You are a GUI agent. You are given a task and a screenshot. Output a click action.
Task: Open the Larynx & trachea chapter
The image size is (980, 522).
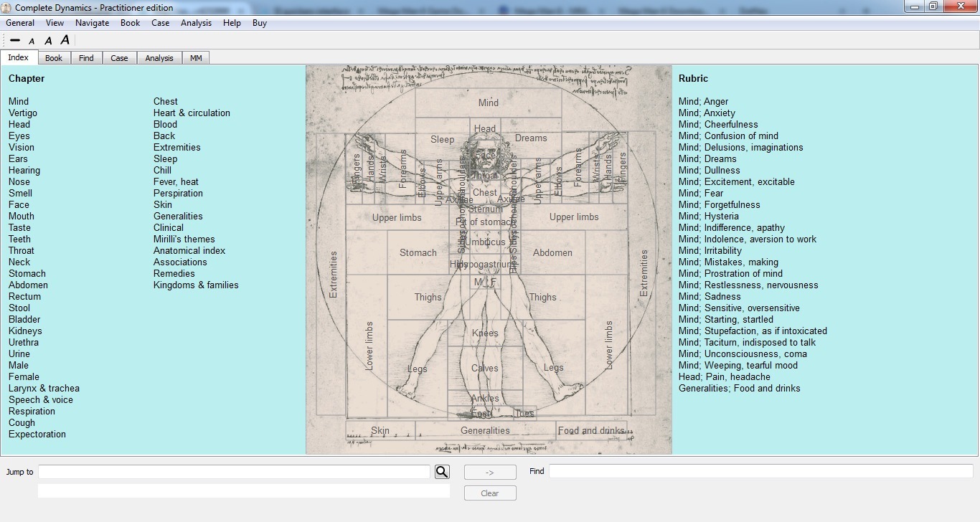44,388
